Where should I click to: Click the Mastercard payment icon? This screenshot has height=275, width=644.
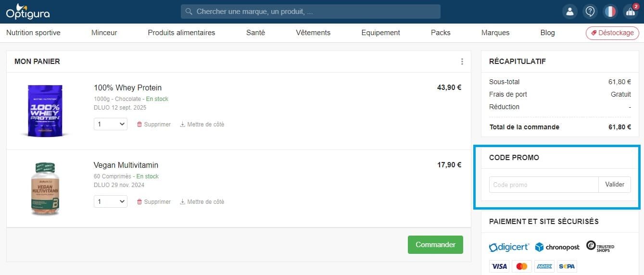522,266
